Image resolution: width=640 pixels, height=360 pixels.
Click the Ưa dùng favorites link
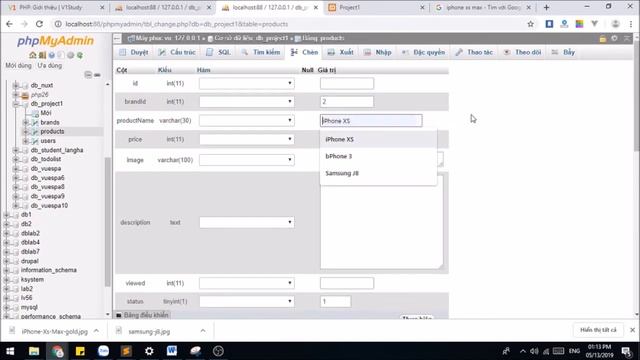tap(50, 65)
